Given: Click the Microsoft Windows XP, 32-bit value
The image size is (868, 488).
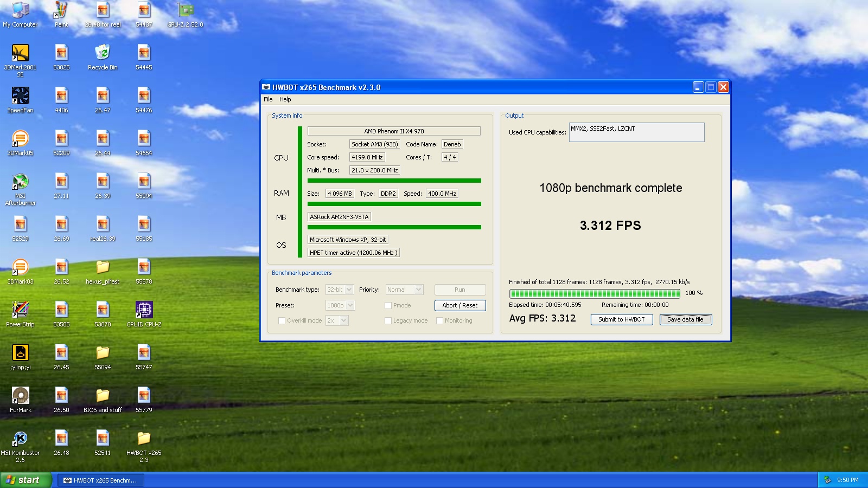Looking at the screenshot, I should 348,240.
